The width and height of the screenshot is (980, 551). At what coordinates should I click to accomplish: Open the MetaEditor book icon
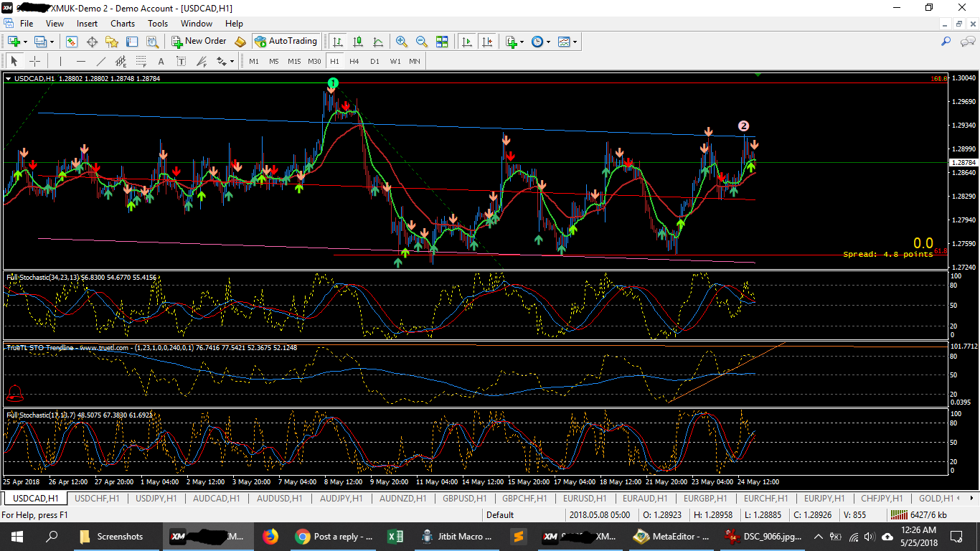[x=240, y=42]
